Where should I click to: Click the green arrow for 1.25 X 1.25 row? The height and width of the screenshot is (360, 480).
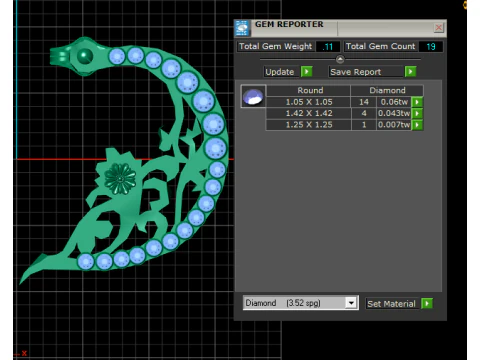pos(417,125)
